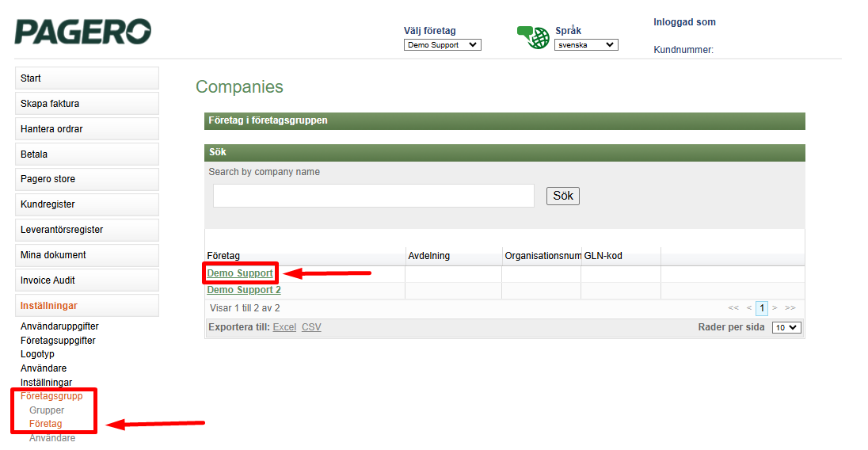Click the Kundnummer label

click(683, 50)
